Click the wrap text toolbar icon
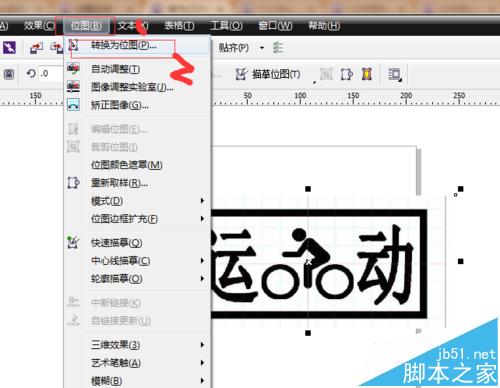Screen dimensions: 500x388 [x=395, y=74]
